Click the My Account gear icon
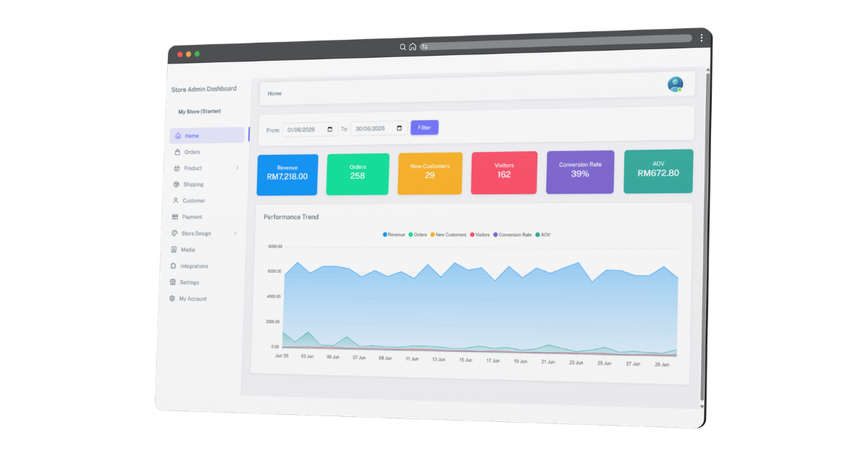This screenshot has width=868, height=456. click(172, 298)
